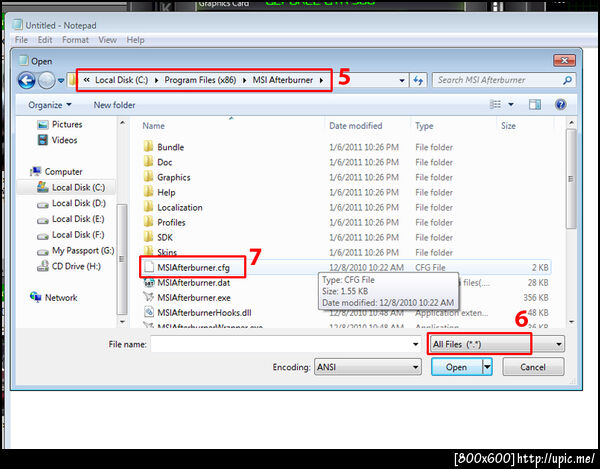Sort by the Size column header
The width and height of the screenshot is (600, 469).
pos(508,125)
